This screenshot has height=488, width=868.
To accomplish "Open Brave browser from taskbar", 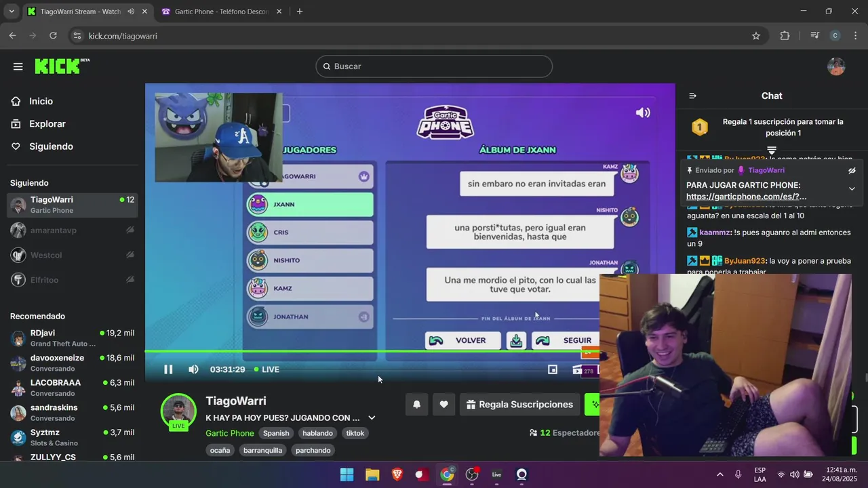I will [x=397, y=474].
